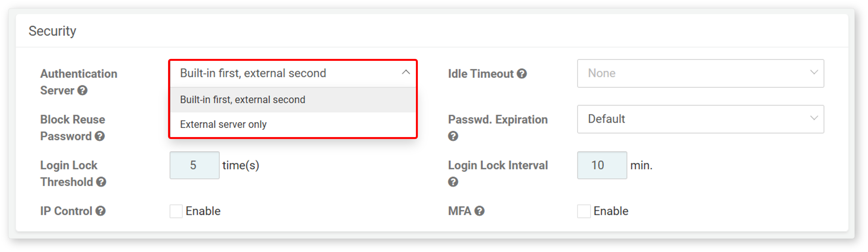
Task: Enable the MFA checkbox
Action: click(x=584, y=211)
